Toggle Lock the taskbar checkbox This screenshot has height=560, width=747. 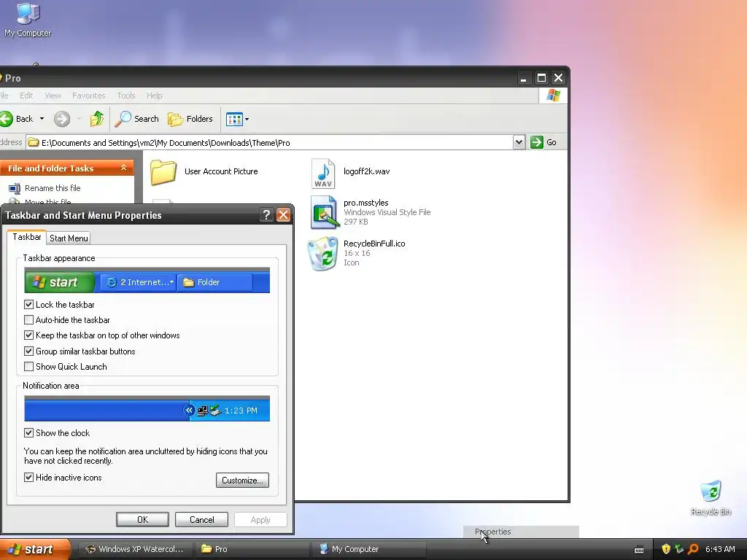pos(28,304)
